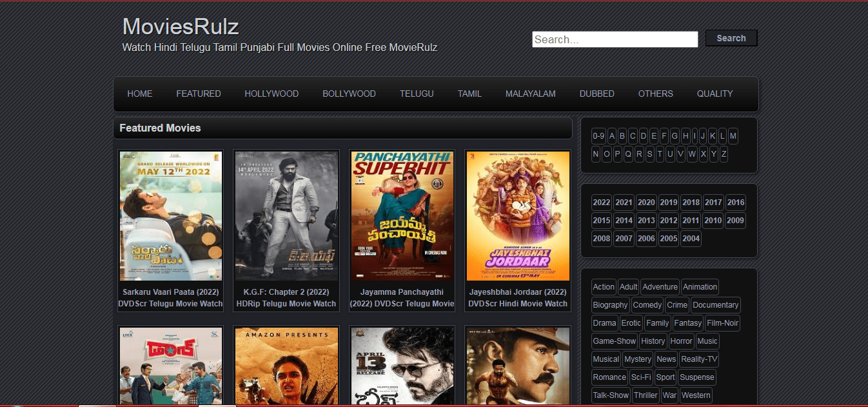Select the Comedy genre tag
Screen dimensions: 868x407
click(x=647, y=305)
